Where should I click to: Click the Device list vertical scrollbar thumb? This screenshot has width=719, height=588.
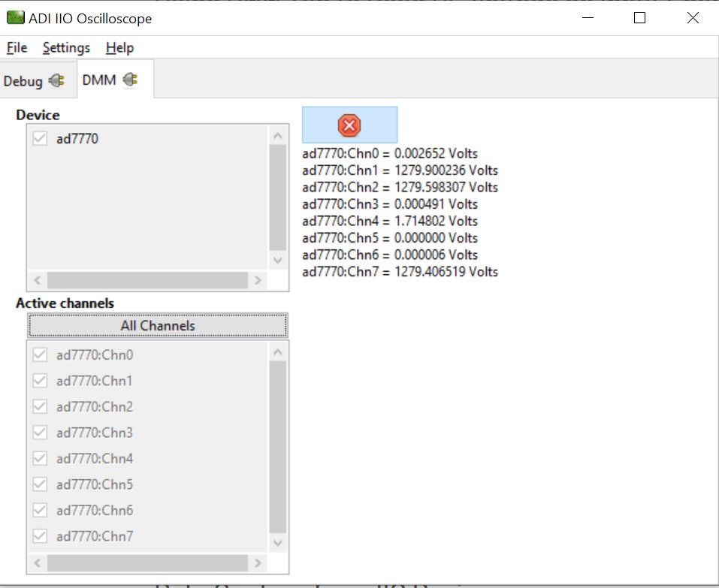278,198
